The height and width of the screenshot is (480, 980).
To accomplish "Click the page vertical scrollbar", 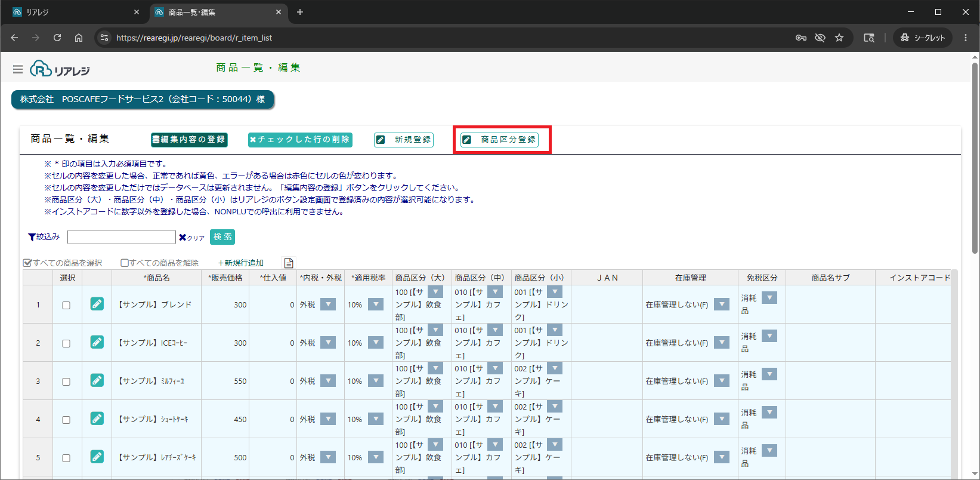I will [x=975, y=158].
